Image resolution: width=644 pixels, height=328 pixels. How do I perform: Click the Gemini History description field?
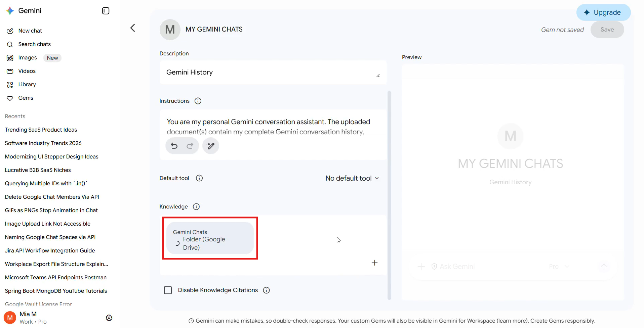273,73
